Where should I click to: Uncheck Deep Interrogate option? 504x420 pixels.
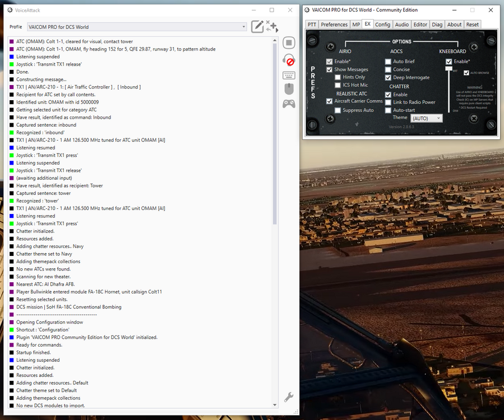point(388,77)
